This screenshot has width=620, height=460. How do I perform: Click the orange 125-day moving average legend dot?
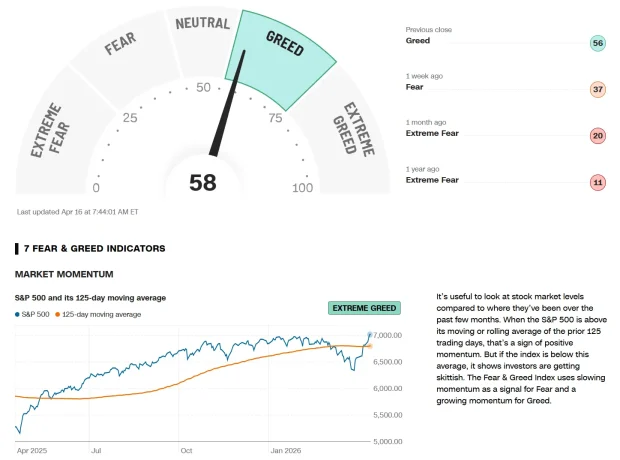point(57,314)
